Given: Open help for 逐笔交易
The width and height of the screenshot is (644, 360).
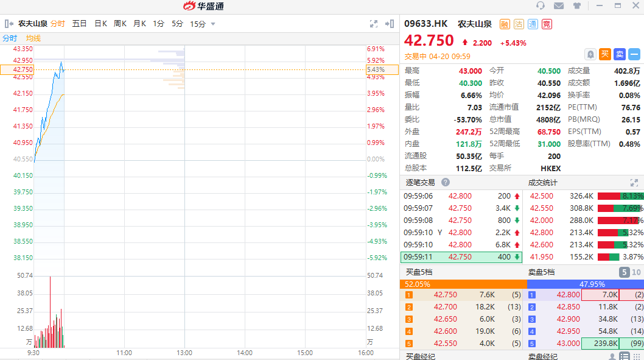Looking at the screenshot, I should [445, 182].
